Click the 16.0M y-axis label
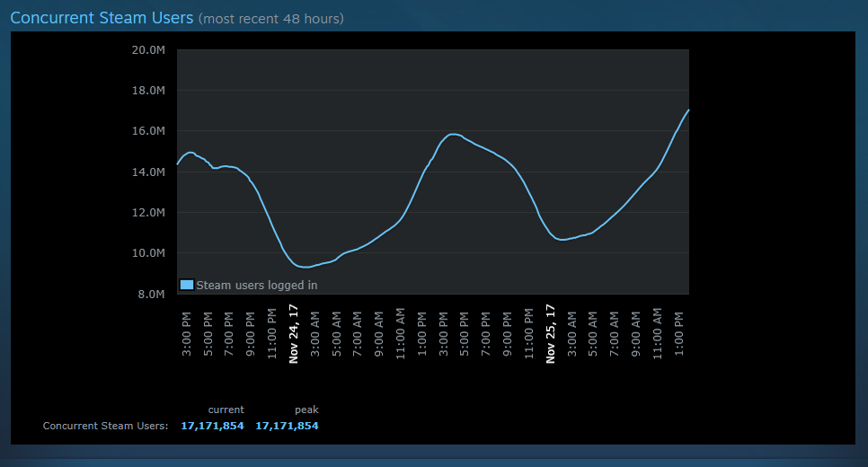This screenshot has height=467, width=868. 148,131
